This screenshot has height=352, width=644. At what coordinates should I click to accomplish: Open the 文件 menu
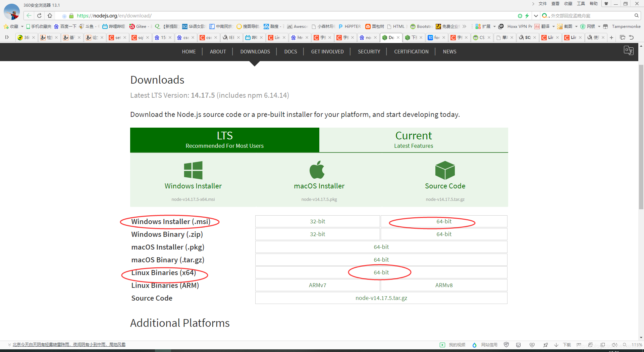[543, 4]
